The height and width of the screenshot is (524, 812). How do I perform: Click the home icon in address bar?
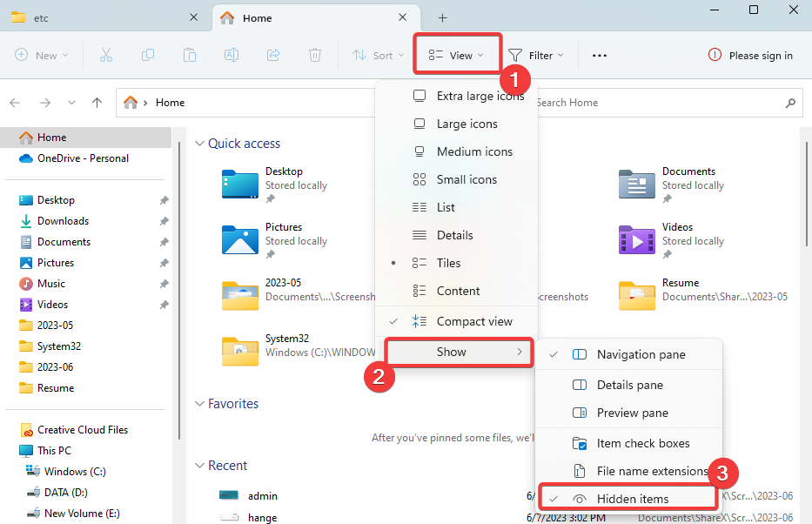tap(131, 103)
